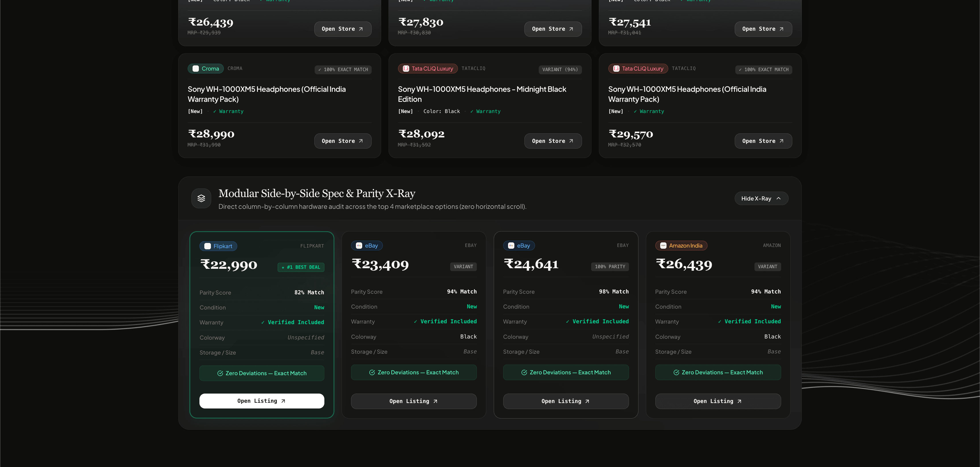Click the Croma Sony WH-1000XM5 product title
980x467 pixels.
(267, 94)
